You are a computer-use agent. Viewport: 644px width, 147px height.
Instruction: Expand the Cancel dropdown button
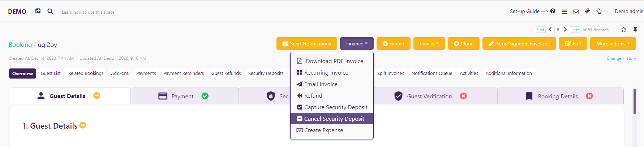pos(429,44)
